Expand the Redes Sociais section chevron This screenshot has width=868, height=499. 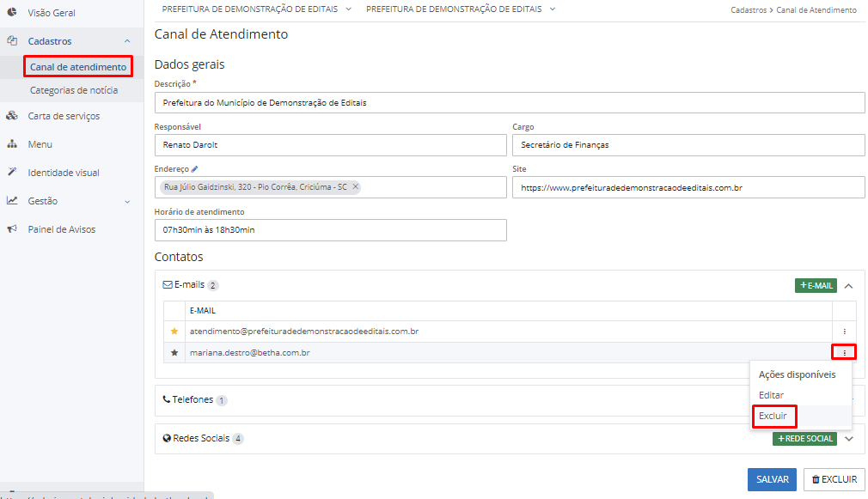coord(849,439)
